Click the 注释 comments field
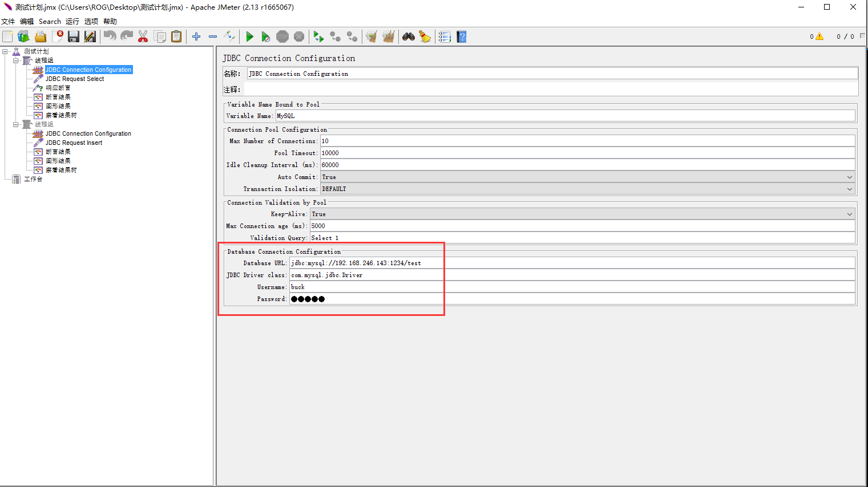The height and width of the screenshot is (487, 868). pyautogui.click(x=551, y=90)
